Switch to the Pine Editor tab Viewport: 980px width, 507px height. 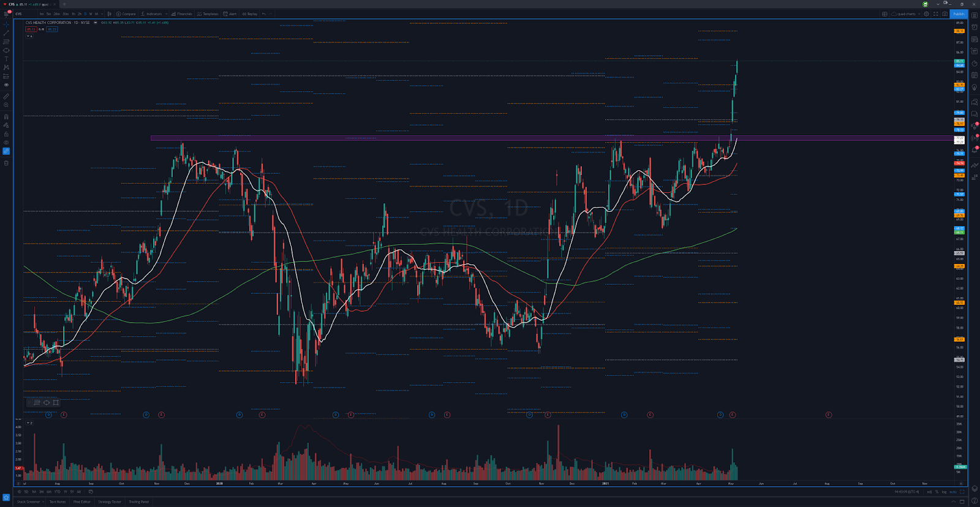click(81, 501)
